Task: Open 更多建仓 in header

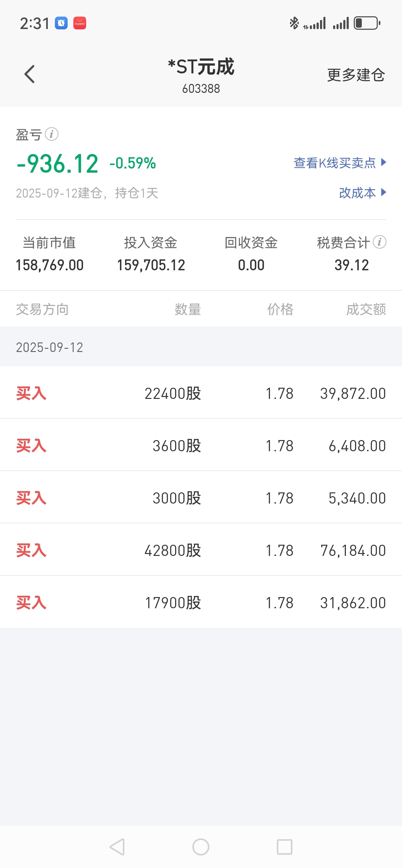Action: pos(356,75)
